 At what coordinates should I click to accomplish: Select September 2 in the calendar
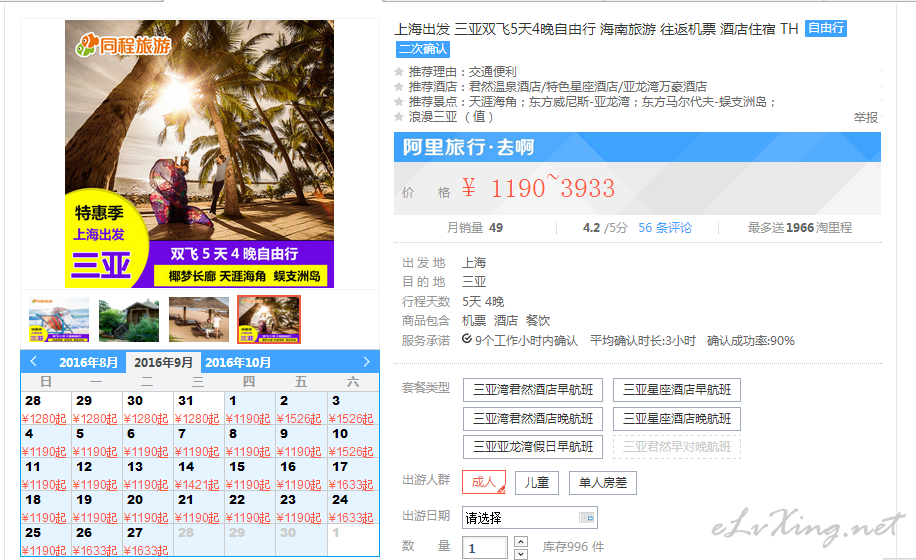[300, 409]
